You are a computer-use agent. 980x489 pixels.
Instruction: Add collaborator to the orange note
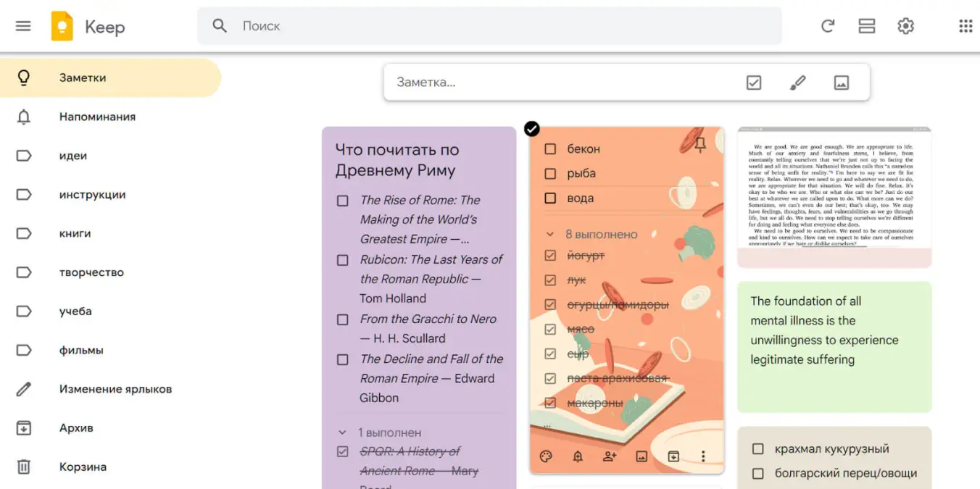point(610,456)
